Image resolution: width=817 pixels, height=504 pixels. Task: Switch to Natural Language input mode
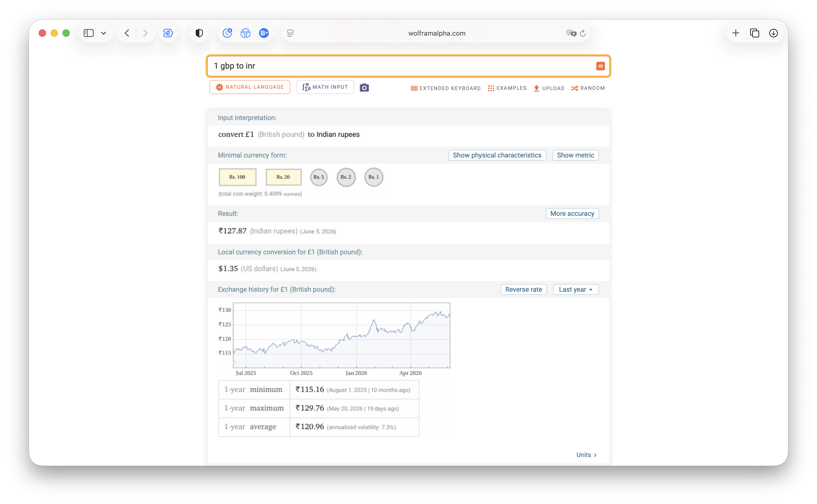[x=250, y=87]
